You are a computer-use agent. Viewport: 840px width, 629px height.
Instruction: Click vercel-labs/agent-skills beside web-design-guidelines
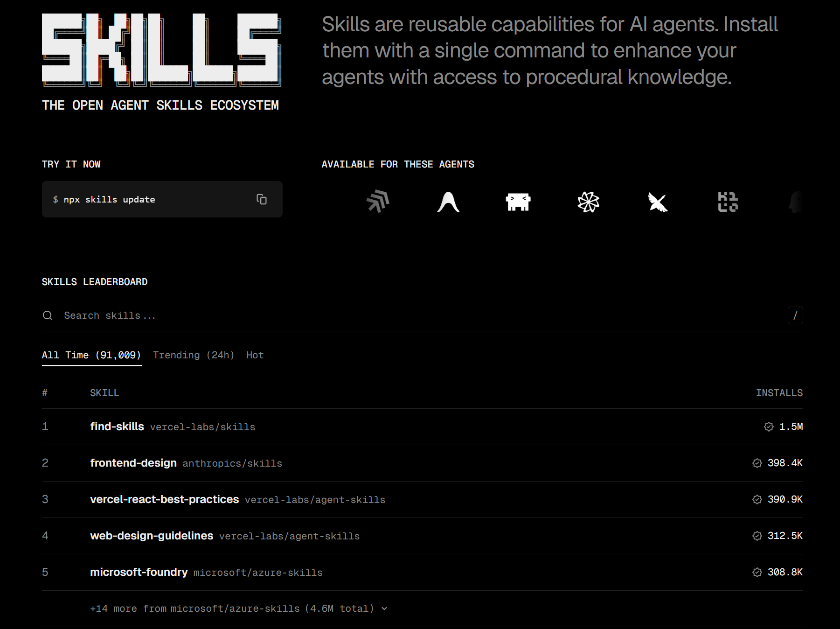pyautogui.click(x=289, y=536)
